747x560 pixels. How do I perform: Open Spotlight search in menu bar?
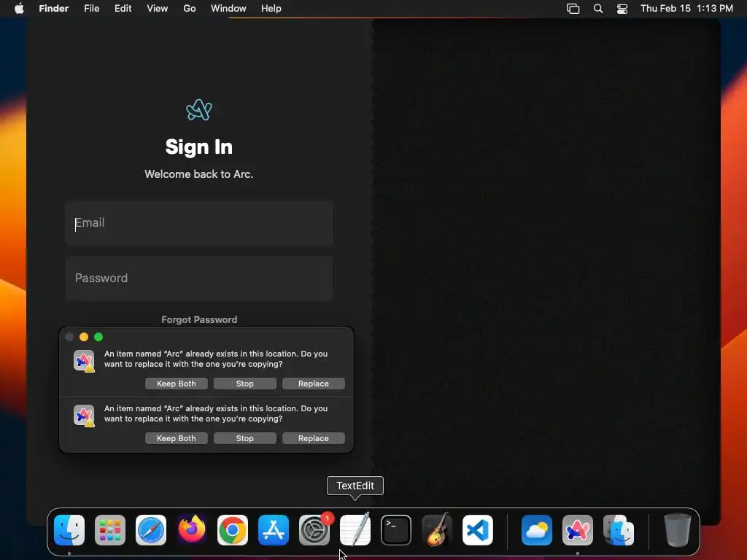tap(598, 9)
